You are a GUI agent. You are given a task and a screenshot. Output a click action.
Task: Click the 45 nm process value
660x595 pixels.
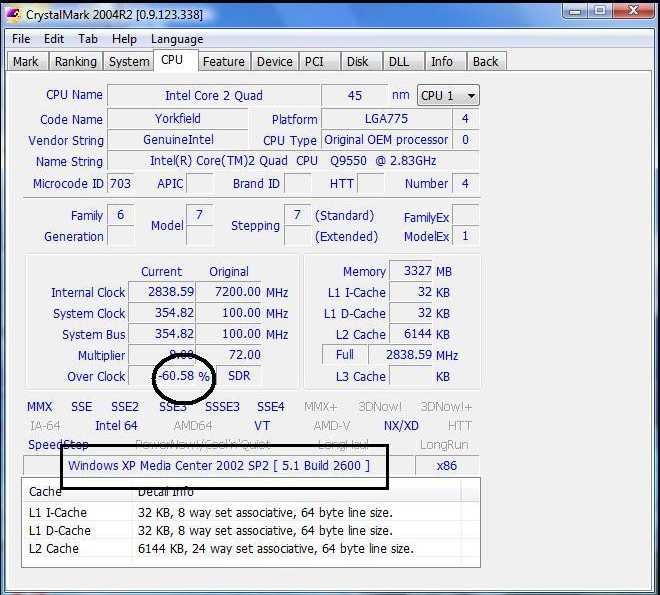[354, 96]
